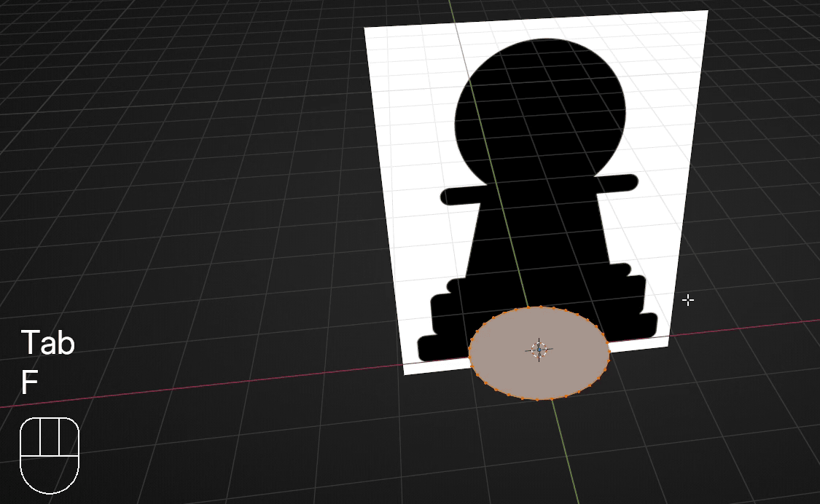Viewport: 820px width, 504px height.
Task: Select the topmost vertex of the circle
Action: [x=539, y=307]
